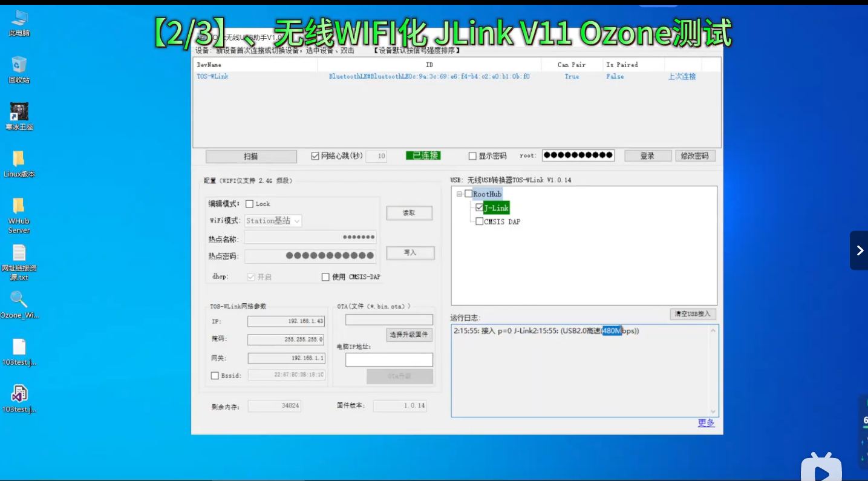Viewport: 868px width, 481px height.
Task: Launch the Ozone_Wi... magnifier shortcut
Action: [x=19, y=305]
